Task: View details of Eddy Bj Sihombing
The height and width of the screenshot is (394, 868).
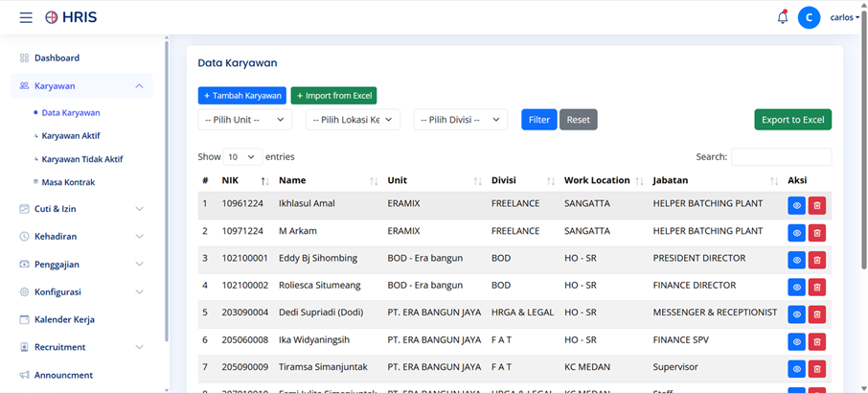Action: 796,260
